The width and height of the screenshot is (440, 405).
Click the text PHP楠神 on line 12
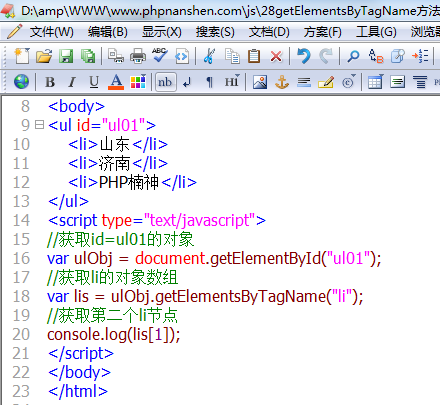[x=129, y=182]
